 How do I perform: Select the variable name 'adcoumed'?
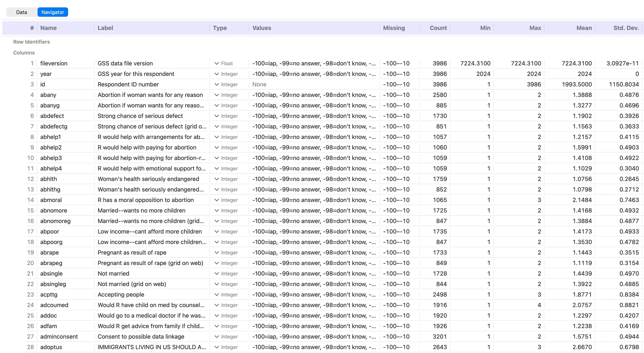54,305
